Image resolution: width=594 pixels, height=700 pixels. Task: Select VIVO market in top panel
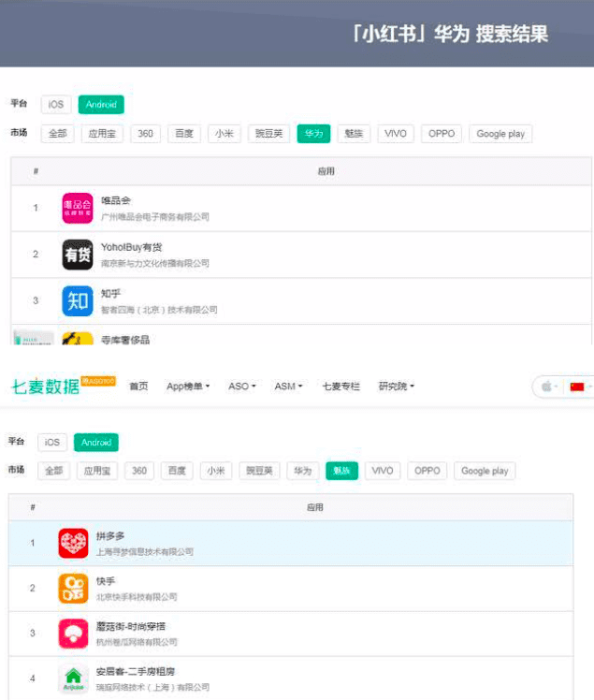(396, 134)
